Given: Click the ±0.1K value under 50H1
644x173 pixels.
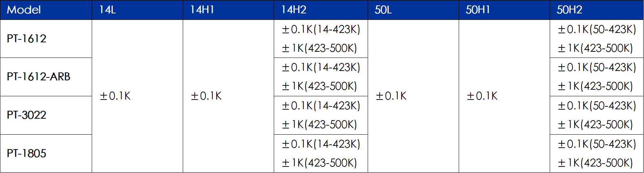Looking at the screenshot, I should [482, 96].
